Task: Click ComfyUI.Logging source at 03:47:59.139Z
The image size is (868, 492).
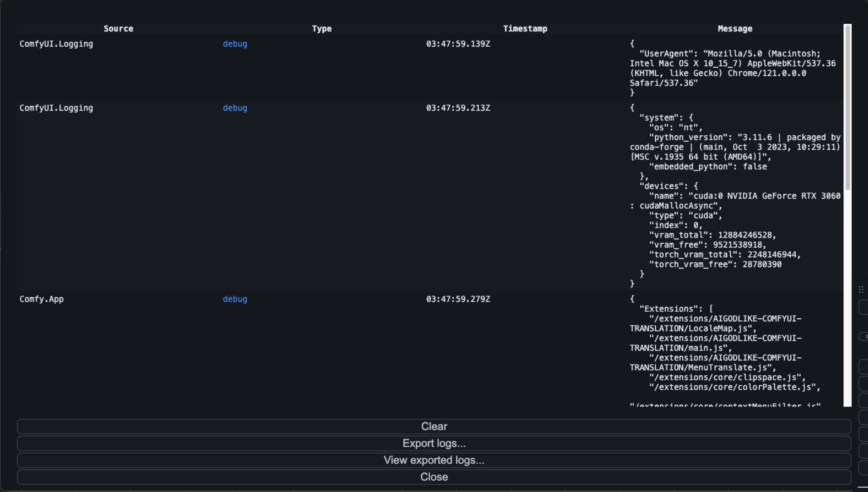Action: tap(56, 44)
